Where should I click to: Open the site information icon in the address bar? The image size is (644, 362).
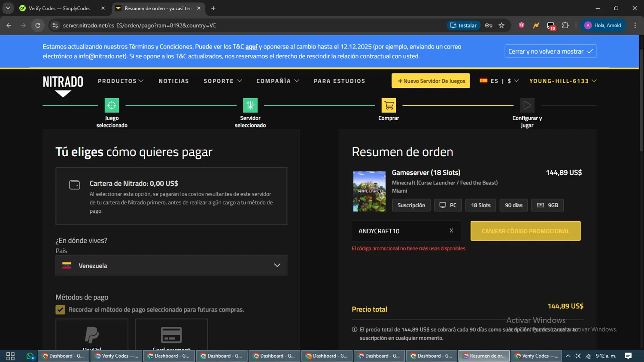point(55,25)
